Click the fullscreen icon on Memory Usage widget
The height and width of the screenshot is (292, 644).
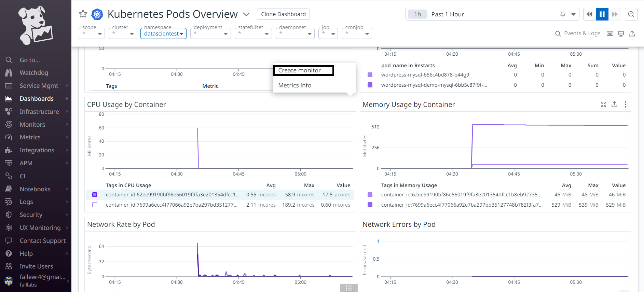[x=603, y=105]
